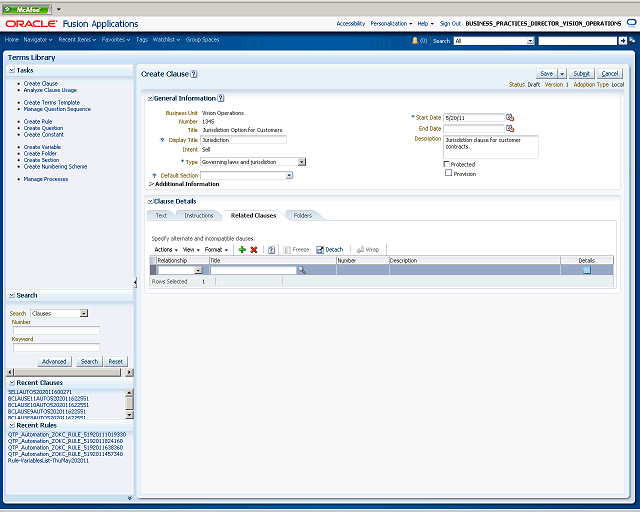640x512 pixels.
Task: Open the Create Terms Template link
Action: [x=52, y=102]
